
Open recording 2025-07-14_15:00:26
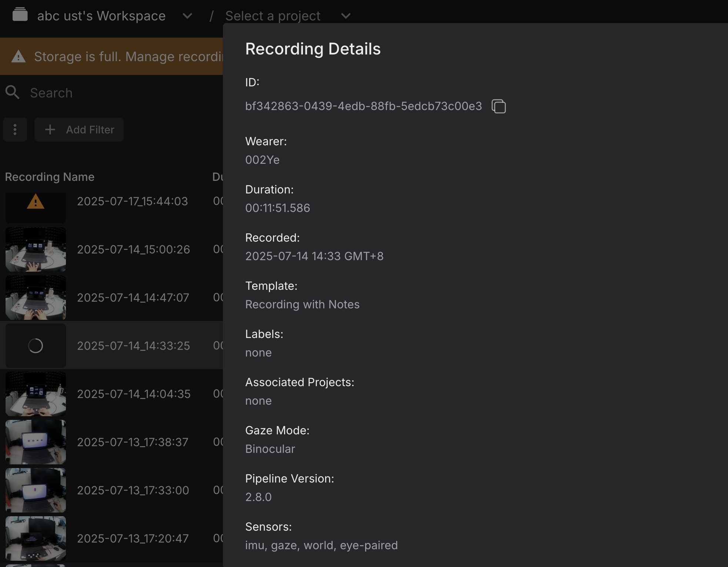tap(133, 249)
